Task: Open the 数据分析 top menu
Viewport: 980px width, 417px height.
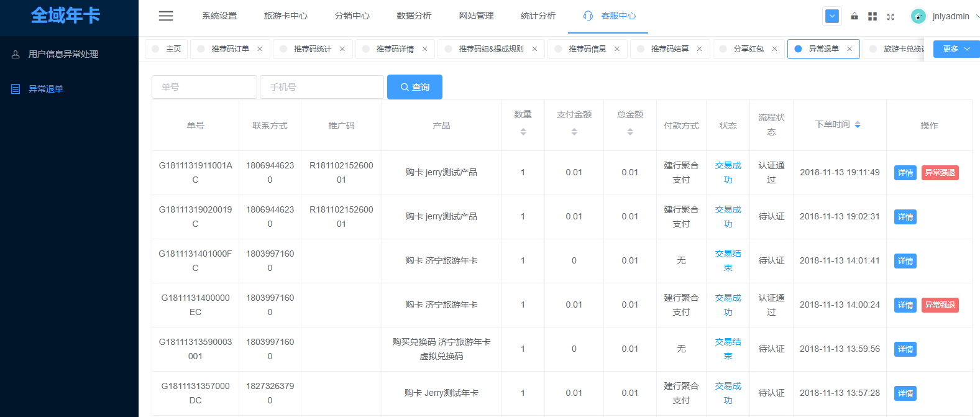Action: [414, 16]
